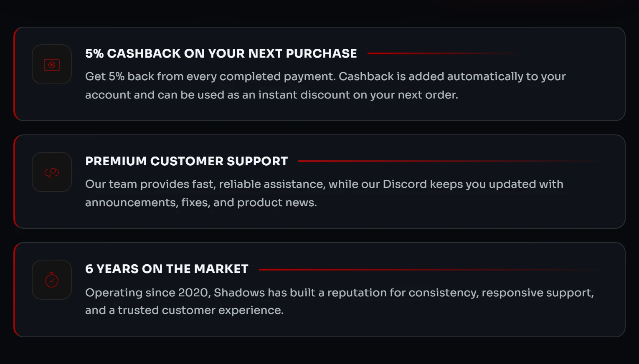The height and width of the screenshot is (364, 639).
Task: Click the stopwatch checkmark icon
Action: coord(52,280)
